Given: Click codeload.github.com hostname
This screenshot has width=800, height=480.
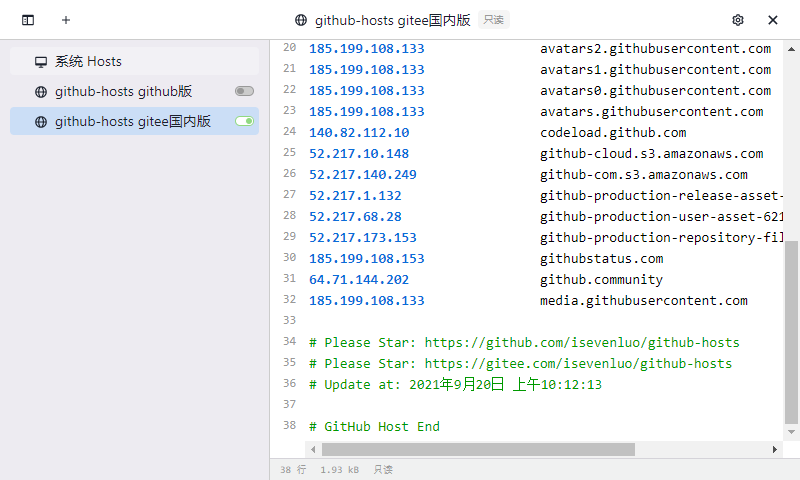Looking at the screenshot, I should (613, 133).
